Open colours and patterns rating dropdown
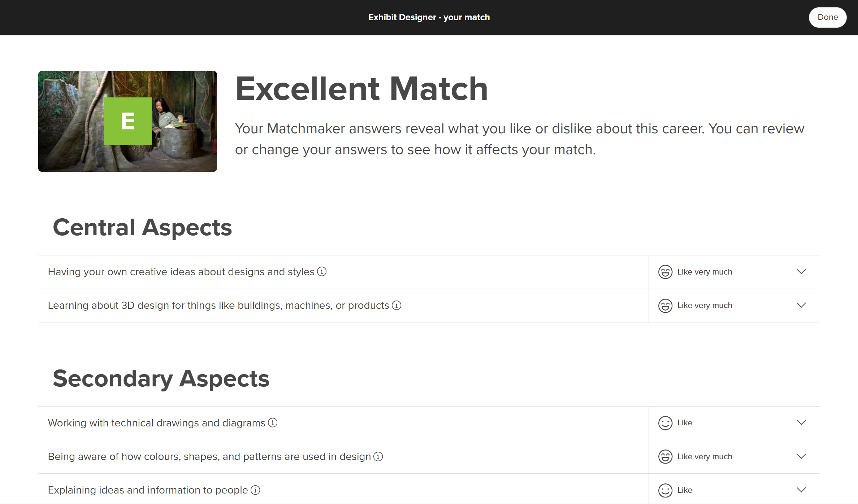This screenshot has height=504, width=858. [801, 456]
